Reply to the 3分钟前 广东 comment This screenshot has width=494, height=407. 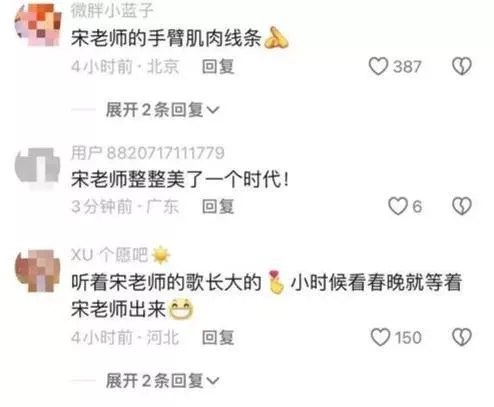tap(218, 206)
